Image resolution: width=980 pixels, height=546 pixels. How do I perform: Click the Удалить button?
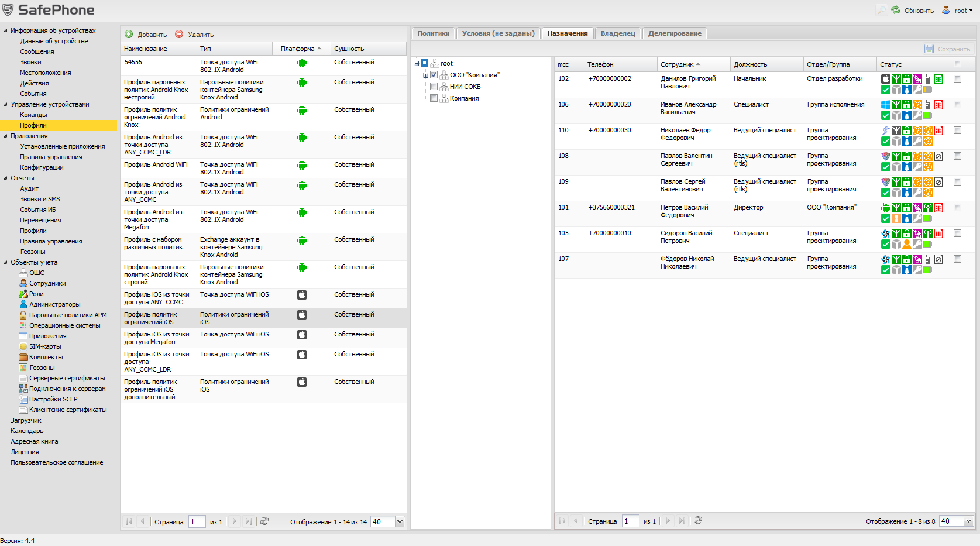pyautogui.click(x=195, y=34)
